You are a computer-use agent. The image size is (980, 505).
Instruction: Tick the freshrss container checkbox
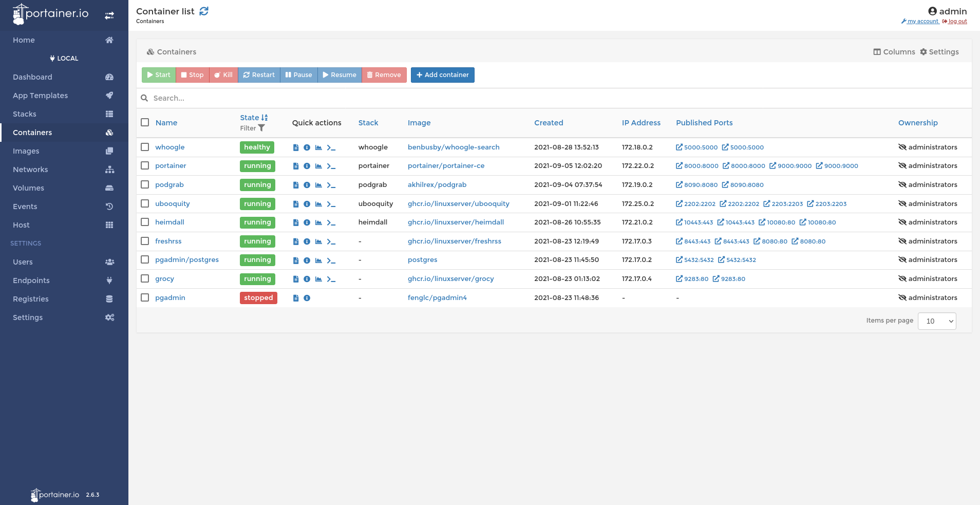click(x=145, y=241)
